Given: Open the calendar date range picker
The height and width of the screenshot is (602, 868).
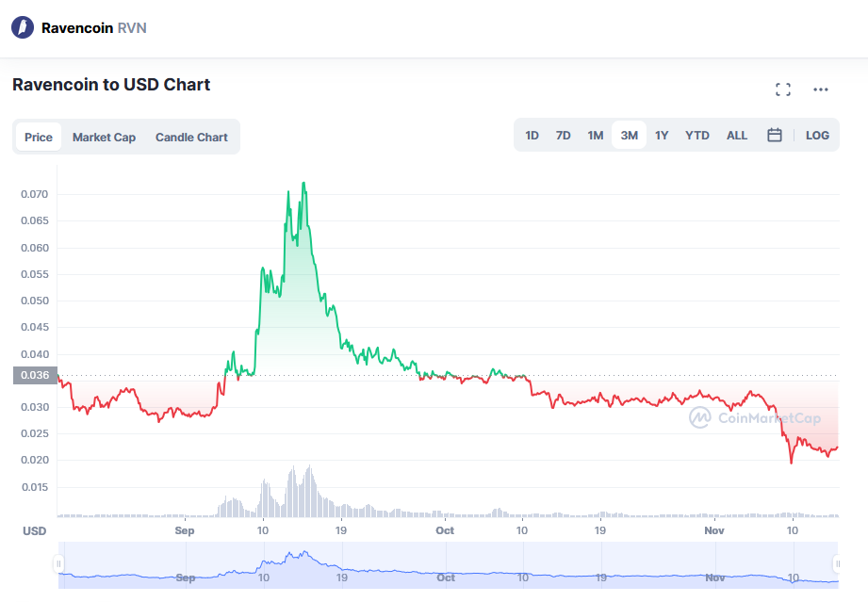Looking at the screenshot, I should point(775,135).
